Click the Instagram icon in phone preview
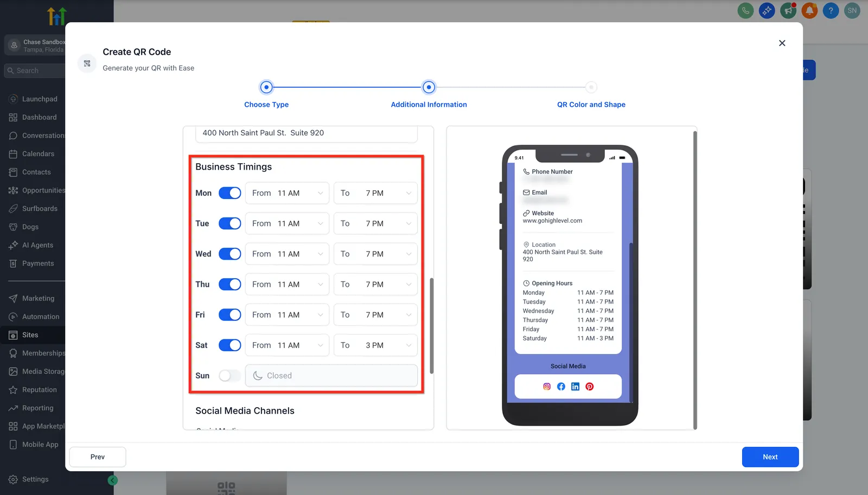Viewport: 868px width, 495px height. coord(547,387)
